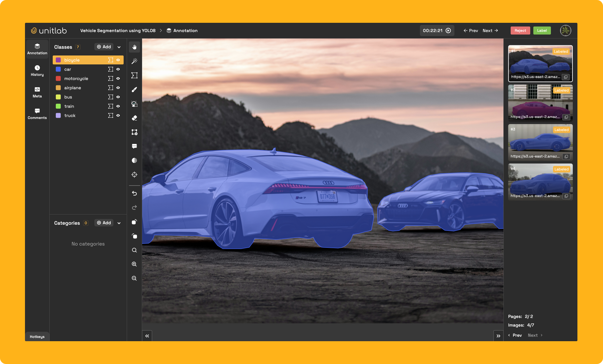Hide the car class annotations
This screenshot has width=603, height=364.
[118, 69]
